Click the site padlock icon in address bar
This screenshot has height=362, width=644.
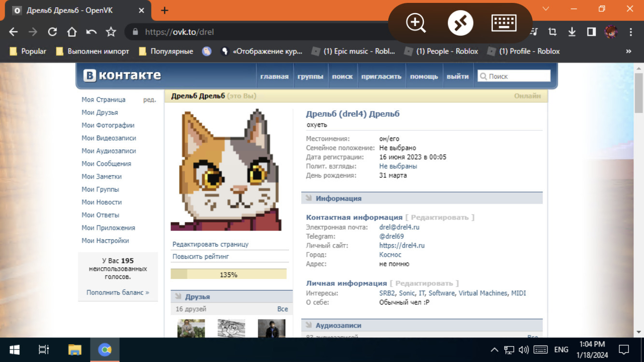135,32
